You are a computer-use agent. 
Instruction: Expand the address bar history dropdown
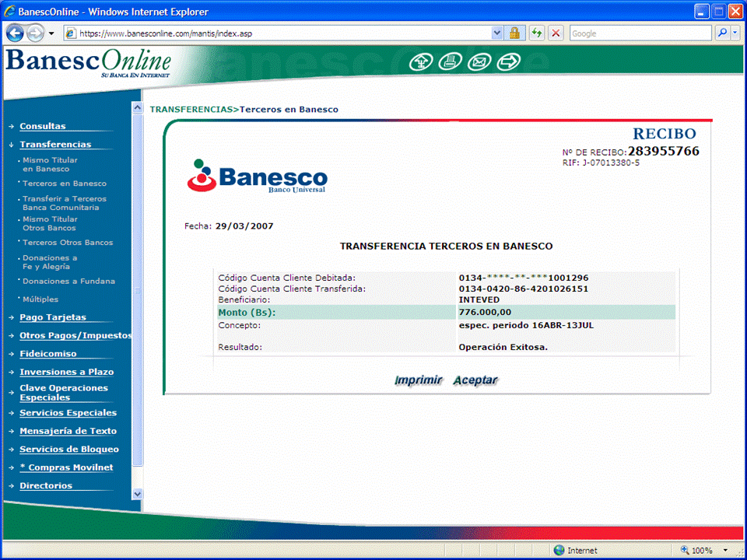[497, 33]
